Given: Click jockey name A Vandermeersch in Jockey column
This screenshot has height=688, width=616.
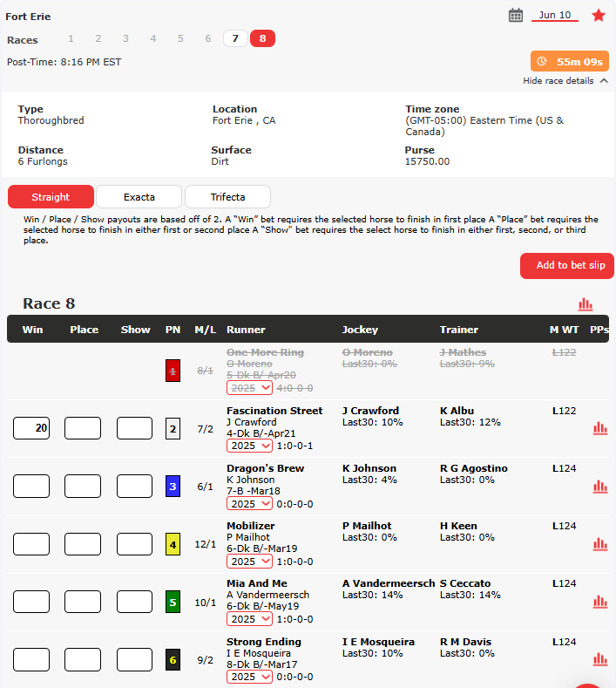Looking at the screenshot, I should (x=389, y=583).
